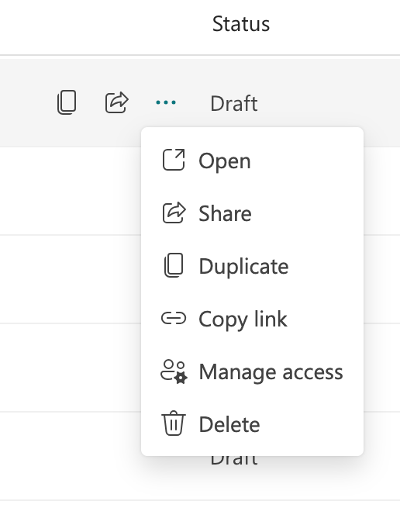Image resolution: width=400 pixels, height=532 pixels.
Task: Click the Status column header
Action: [241, 24]
